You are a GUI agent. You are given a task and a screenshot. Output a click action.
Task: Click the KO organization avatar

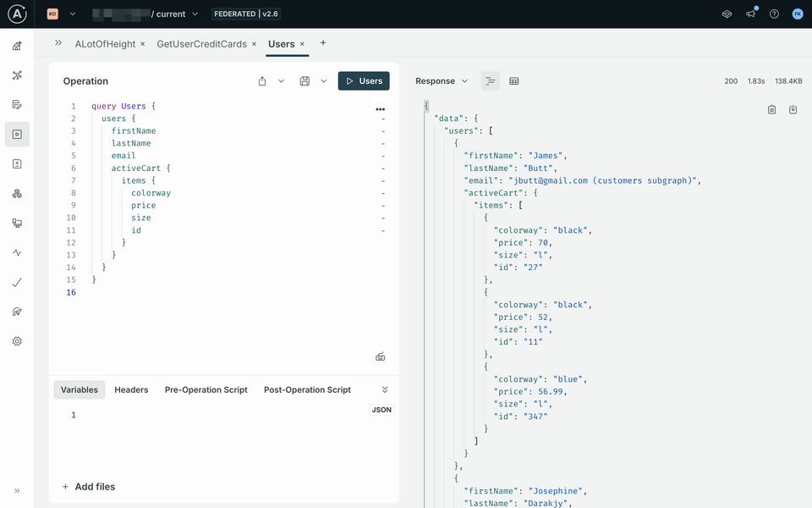pyautogui.click(x=52, y=14)
